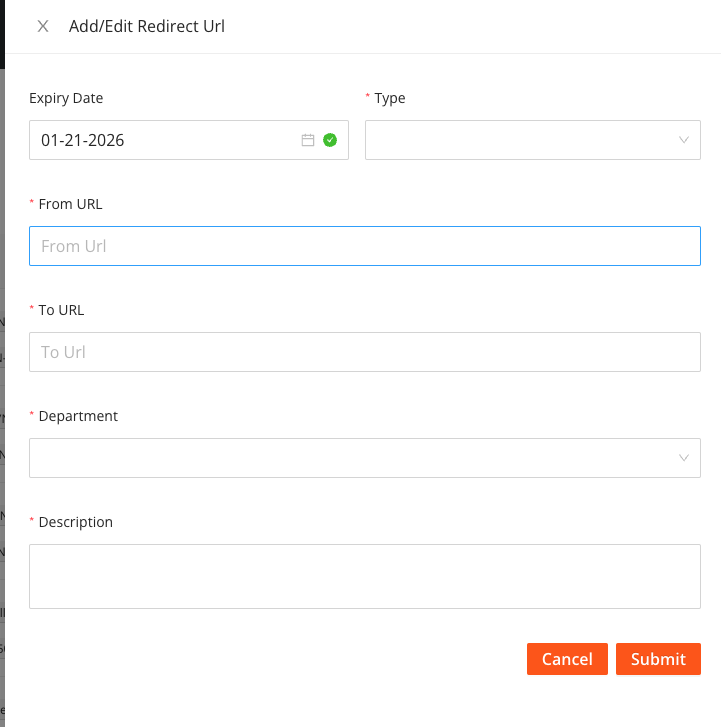Click the Expiry Date field showing 01-21-2026
This screenshot has width=721, height=727.
[x=189, y=140]
